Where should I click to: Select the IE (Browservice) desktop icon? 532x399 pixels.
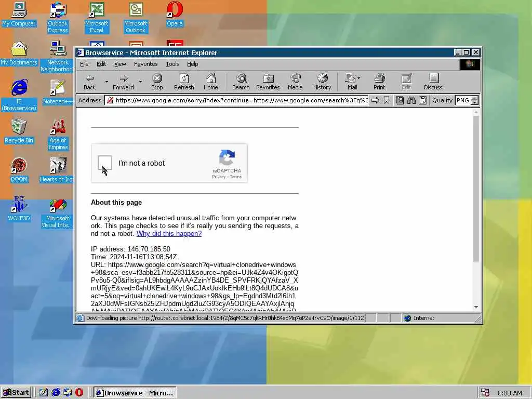[x=19, y=96]
